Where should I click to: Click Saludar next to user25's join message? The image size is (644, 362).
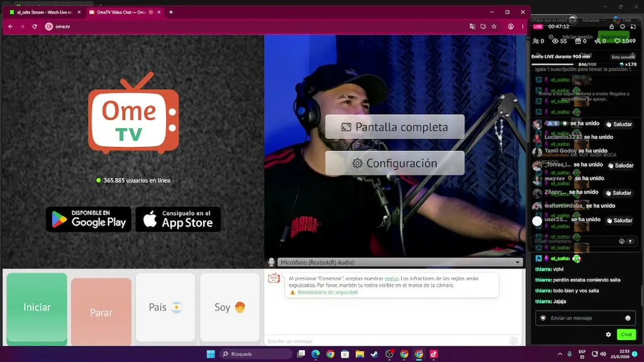pyautogui.click(x=619, y=220)
